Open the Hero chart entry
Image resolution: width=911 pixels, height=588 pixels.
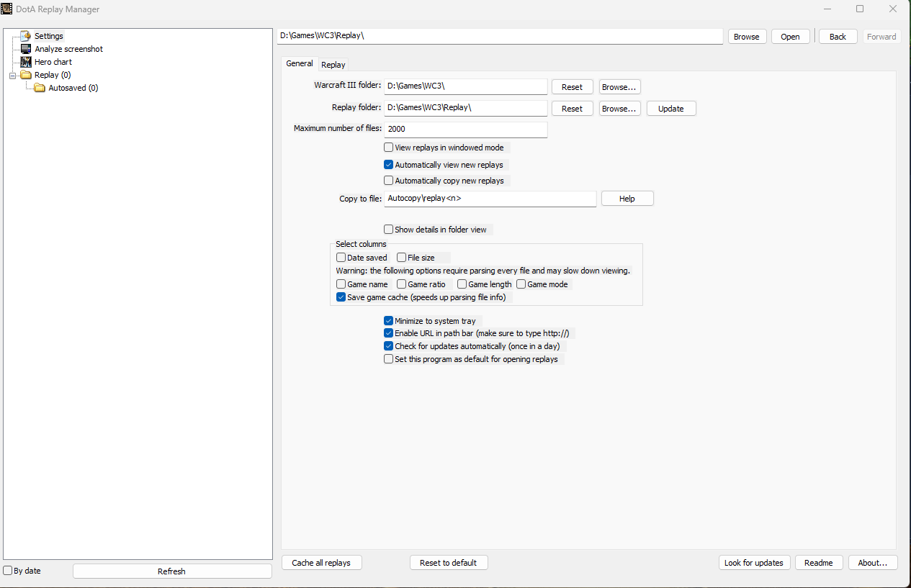tap(53, 62)
